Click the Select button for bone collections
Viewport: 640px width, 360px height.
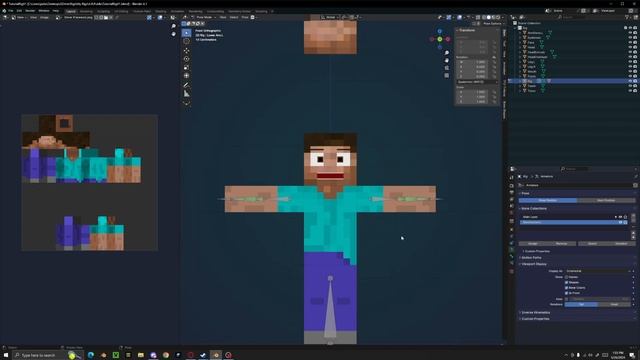pos(592,244)
